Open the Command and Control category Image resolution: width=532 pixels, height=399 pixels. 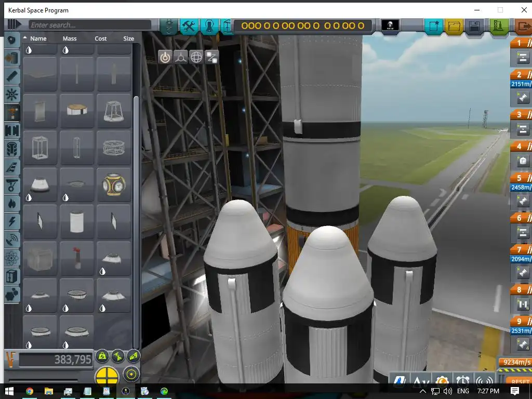(12, 95)
